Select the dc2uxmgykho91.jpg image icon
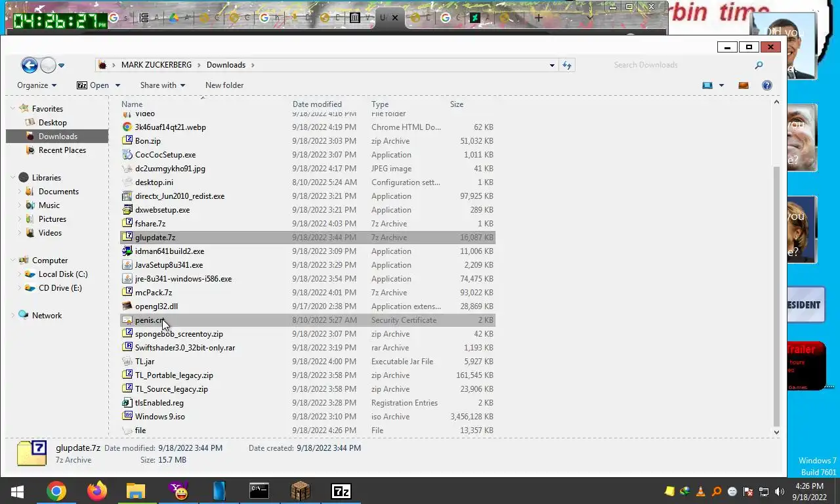840x504 pixels. tap(128, 169)
